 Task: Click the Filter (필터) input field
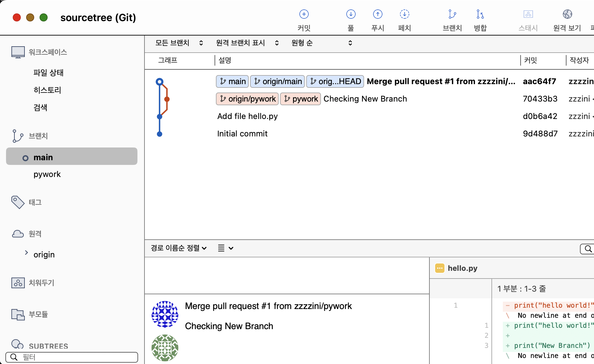tap(72, 357)
